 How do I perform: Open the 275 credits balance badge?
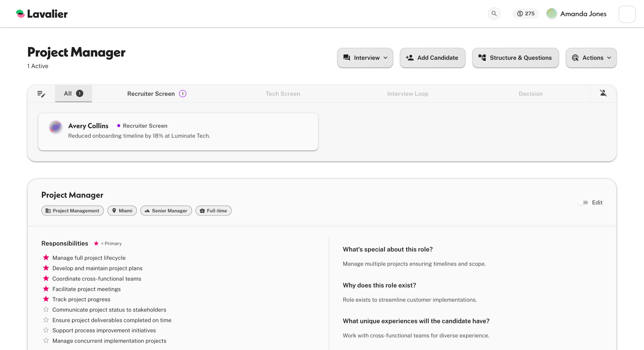tap(526, 14)
